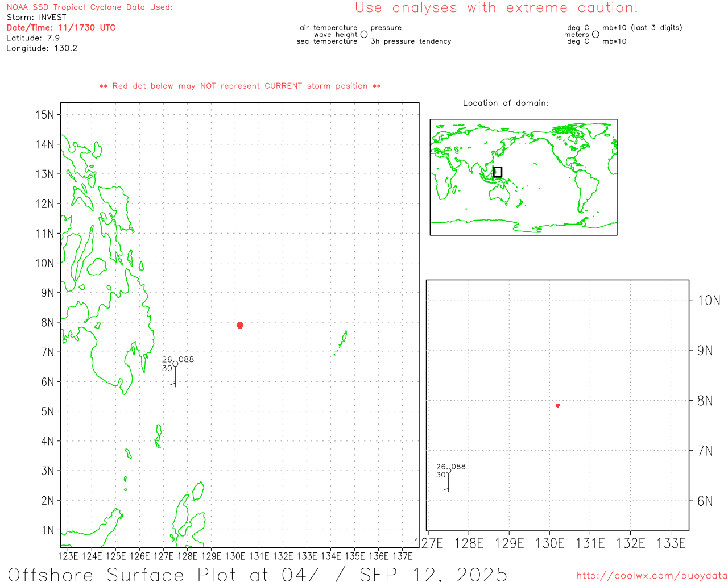Image resolution: width=728 pixels, height=582 pixels.
Task: Click the '127E' label under zoomed map
Action: (x=429, y=543)
